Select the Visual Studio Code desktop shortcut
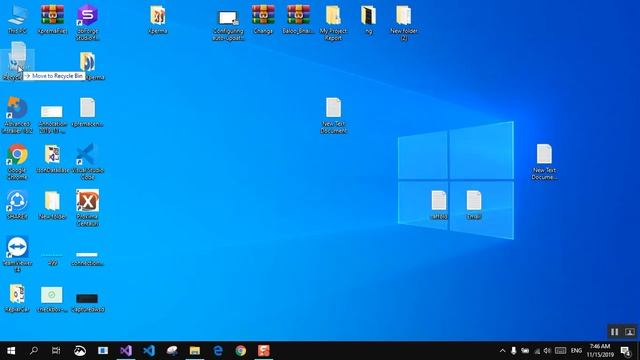This screenshot has width=640, height=360. [87, 162]
